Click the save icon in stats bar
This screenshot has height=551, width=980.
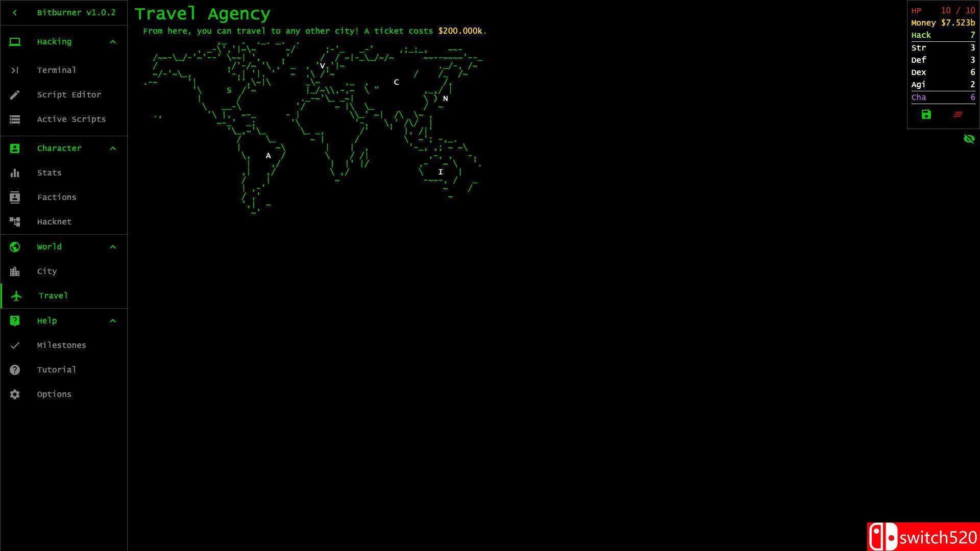coord(927,114)
